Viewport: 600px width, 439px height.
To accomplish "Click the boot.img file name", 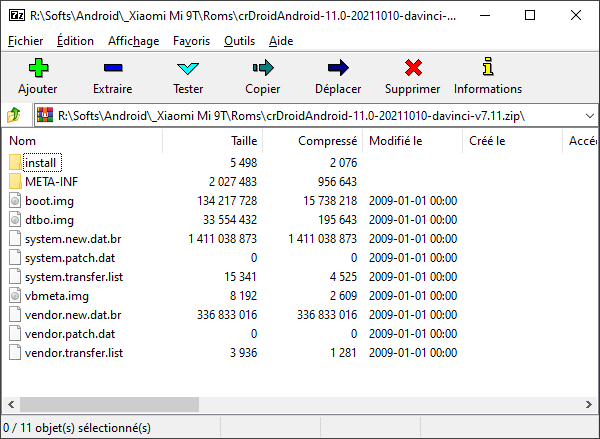I will 49,201.
